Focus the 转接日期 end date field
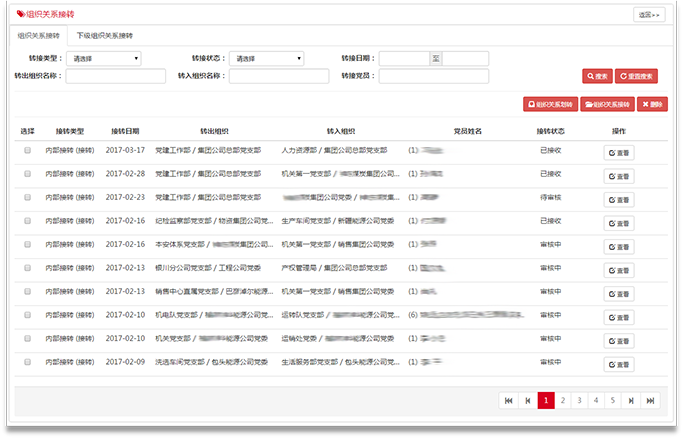Viewport: 683px width, 439px height. 465,58
